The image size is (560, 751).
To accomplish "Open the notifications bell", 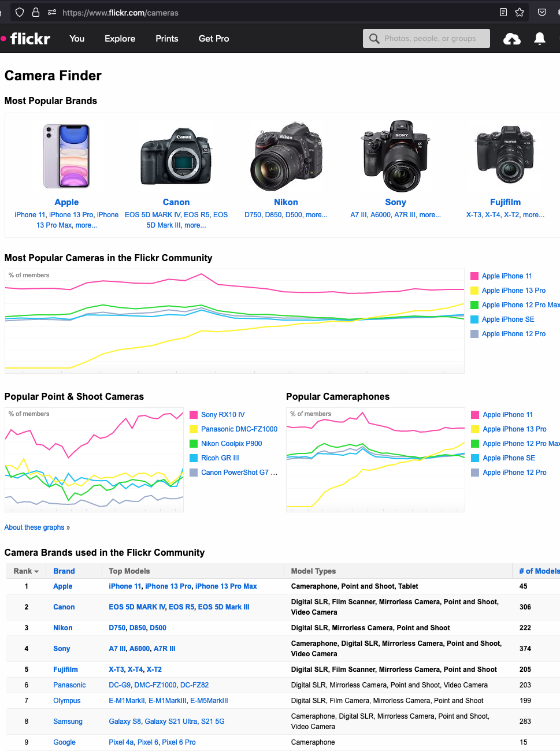I will pyautogui.click(x=540, y=39).
